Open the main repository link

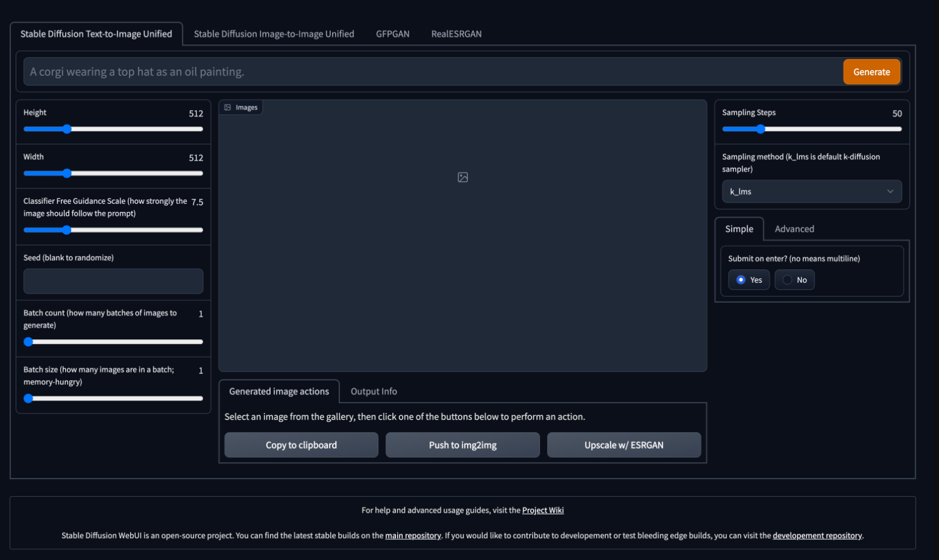pos(413,536)
